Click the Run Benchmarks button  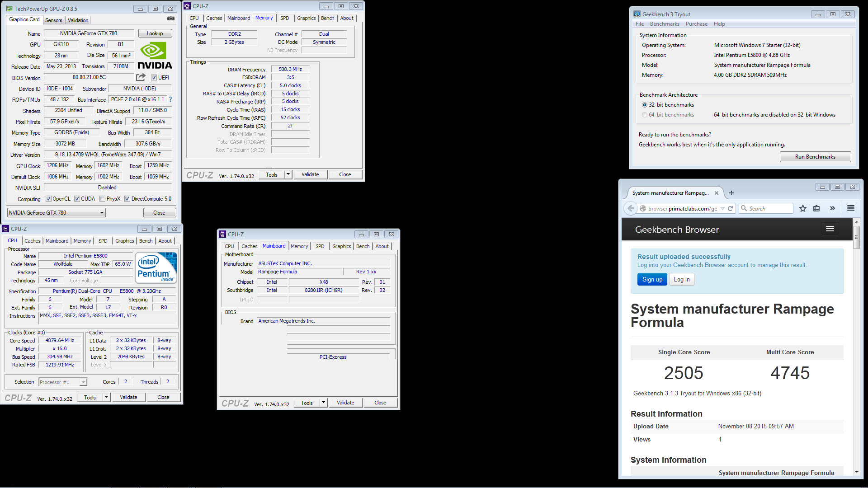click(815, 157)
